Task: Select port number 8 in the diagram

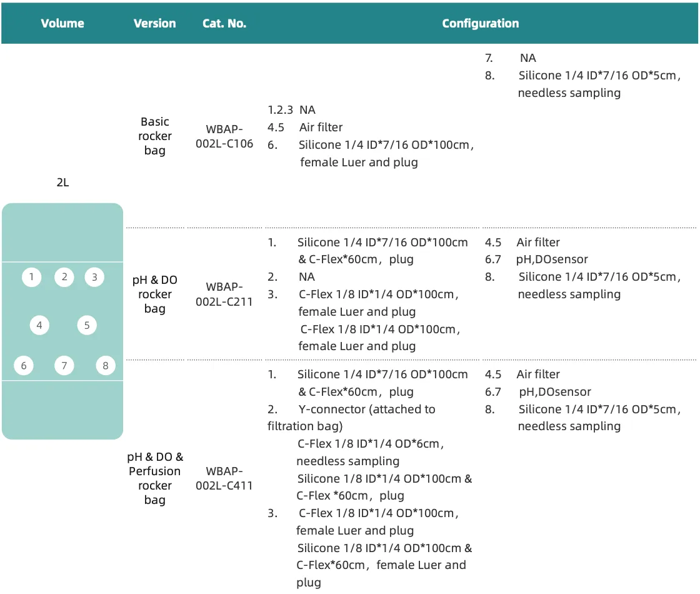Action: (106, 366)
